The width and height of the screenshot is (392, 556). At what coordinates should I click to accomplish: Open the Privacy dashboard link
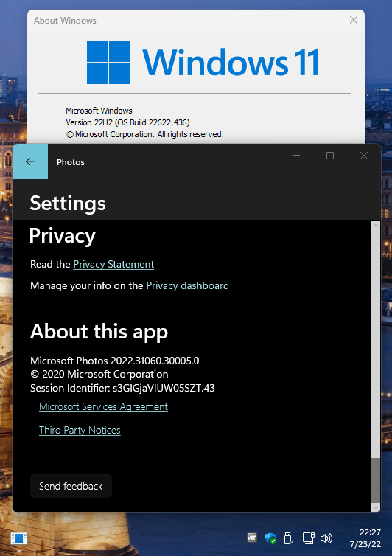tap(187, 286)
